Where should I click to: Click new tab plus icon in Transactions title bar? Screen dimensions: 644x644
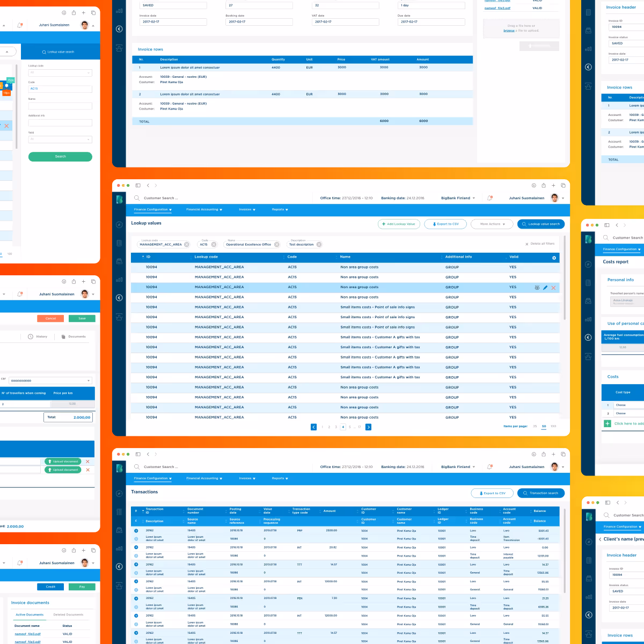554,454
